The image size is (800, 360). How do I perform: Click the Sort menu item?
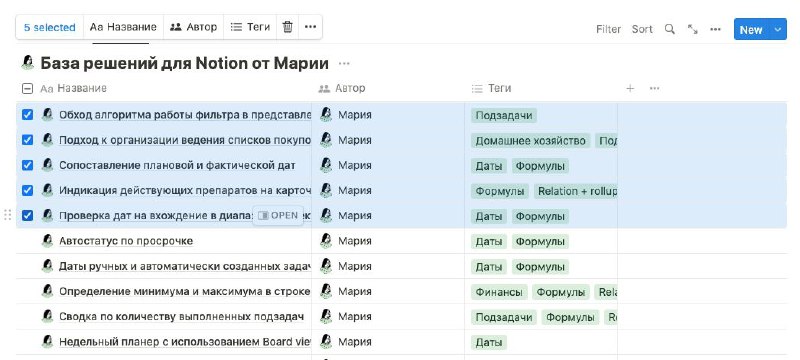(642, 29)
